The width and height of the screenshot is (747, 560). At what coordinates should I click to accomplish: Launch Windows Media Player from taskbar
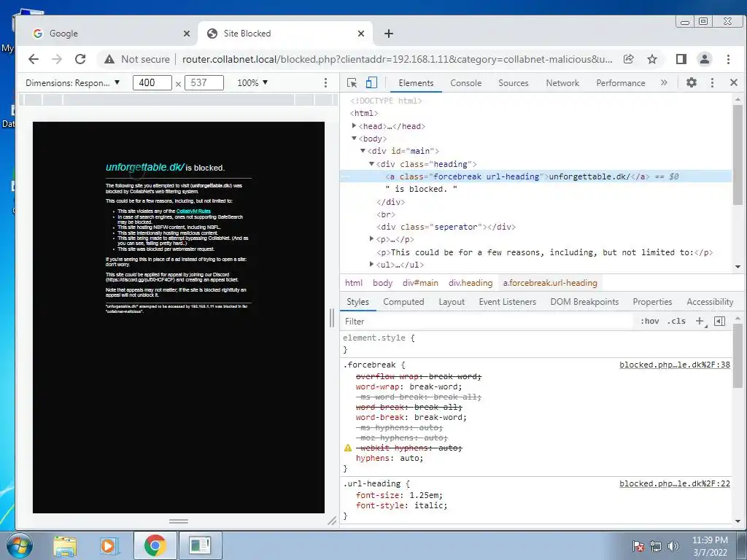click(x=109, y=545)
